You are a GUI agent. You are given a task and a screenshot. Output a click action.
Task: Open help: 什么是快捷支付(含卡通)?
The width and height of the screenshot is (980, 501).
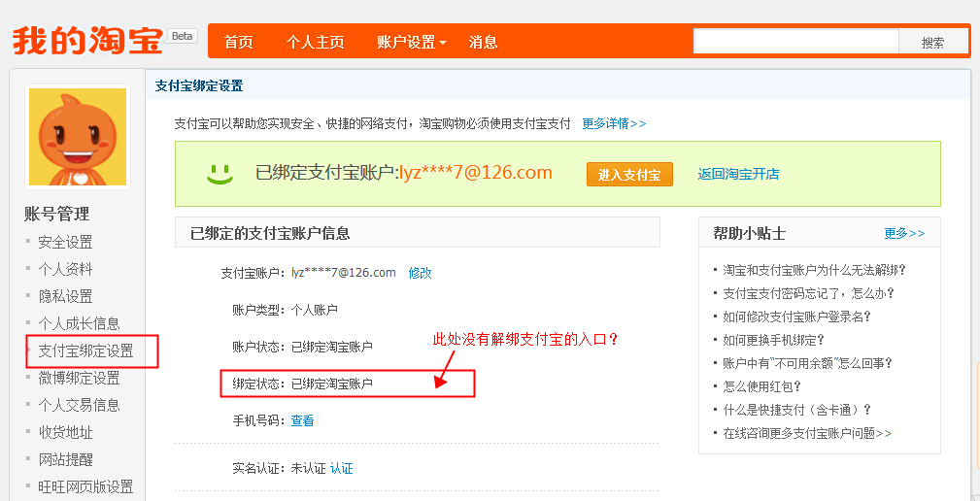[796, 410]
